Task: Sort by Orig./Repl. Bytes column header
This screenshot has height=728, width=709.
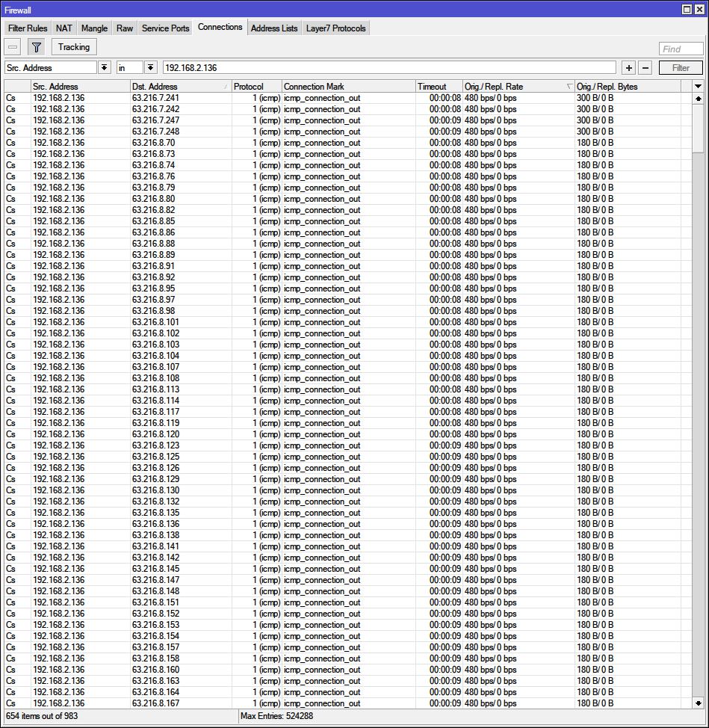Action: pos(628,87)
